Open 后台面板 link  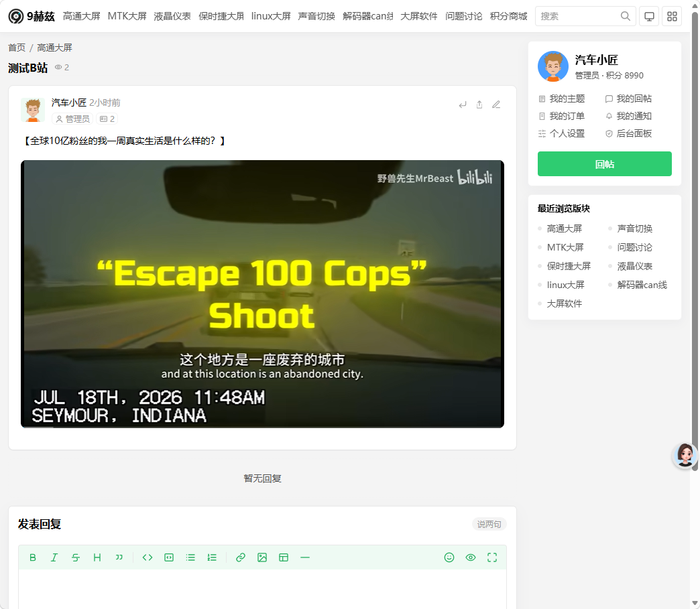628,133
